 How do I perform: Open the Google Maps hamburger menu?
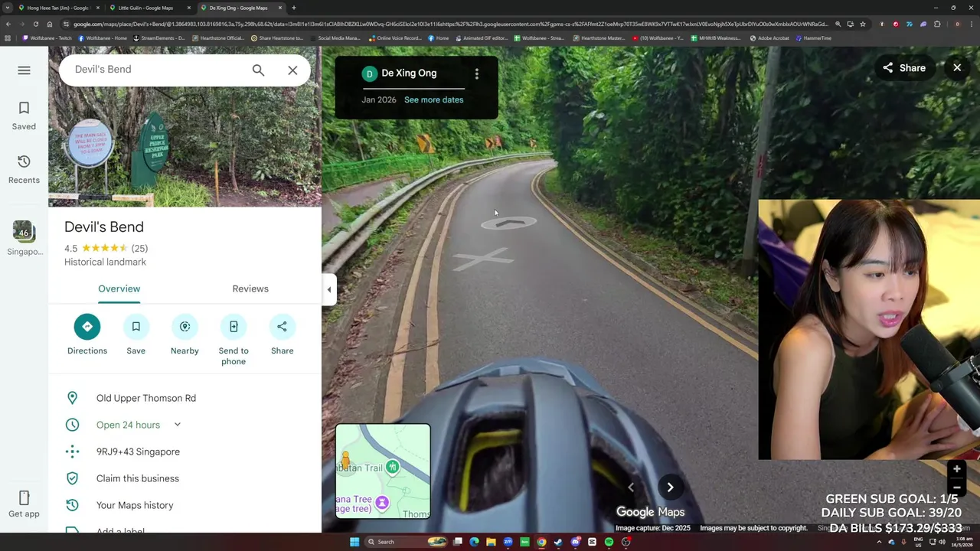click(24, 70)
